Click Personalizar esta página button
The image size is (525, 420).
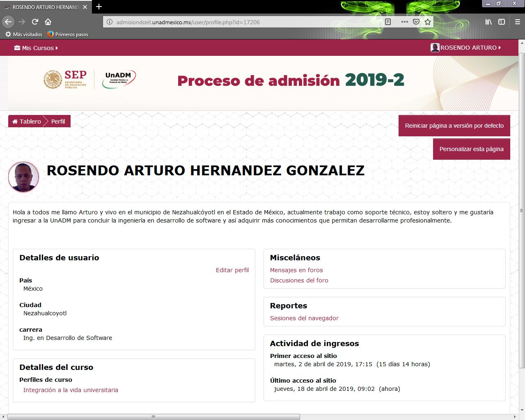click(471, 149)
